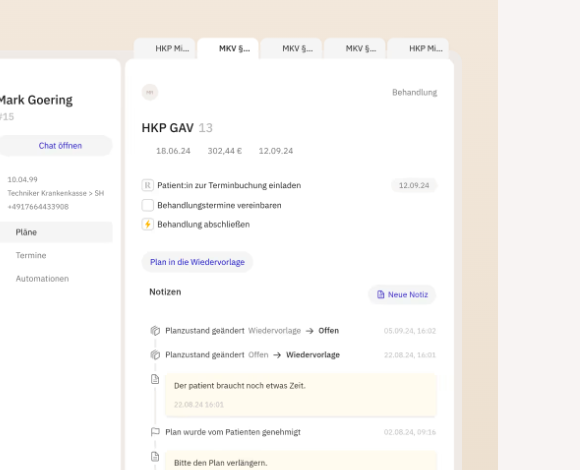
Task: Click the Chat öffnen button
Action: click(x=55, y=146)
